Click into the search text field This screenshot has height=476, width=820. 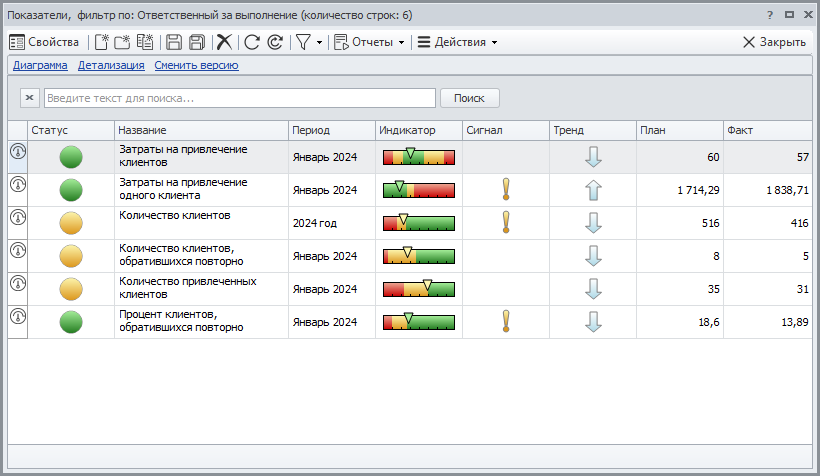click(x=240, y=98)
